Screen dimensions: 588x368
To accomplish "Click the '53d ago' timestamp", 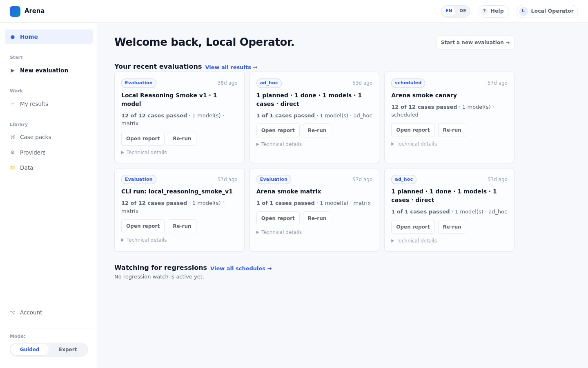I will [363, 83].
